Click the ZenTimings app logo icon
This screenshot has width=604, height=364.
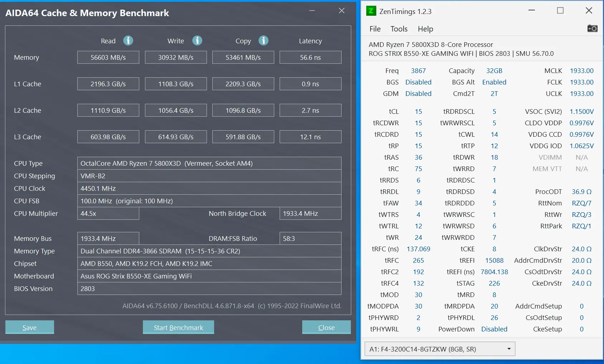click(x=371, y=11)
